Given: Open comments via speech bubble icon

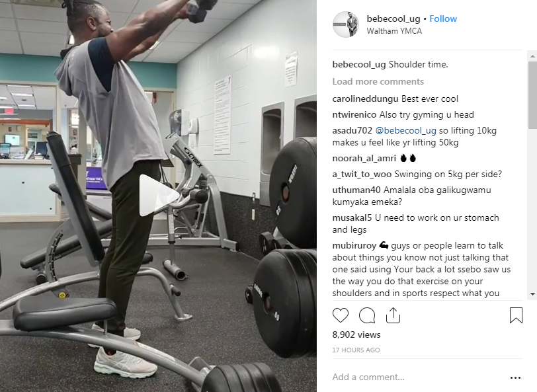Looking at the screenshot, I should pyautogui.click(x=367, y=315).
